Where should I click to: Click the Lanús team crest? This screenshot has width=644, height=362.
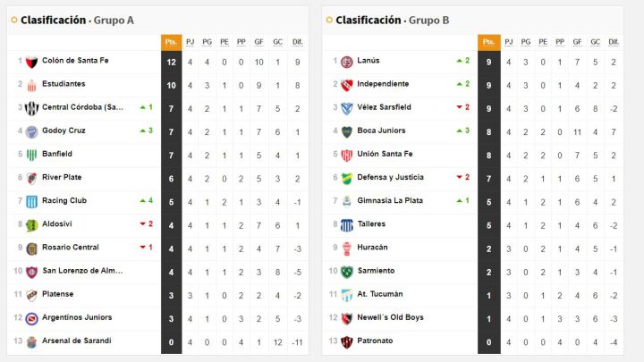[x=347, y=61]
